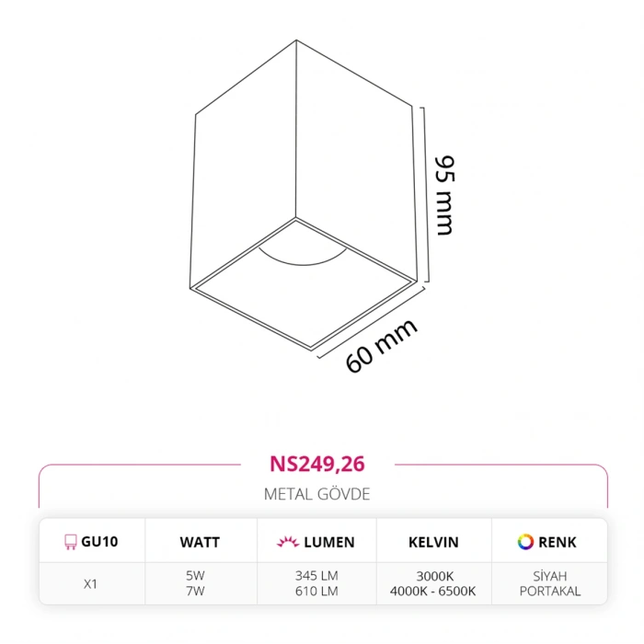The height and width of the screenshot is (644, 644).
Task: Select the PORTAKAL color option
Action: click(x=550, y=591)
